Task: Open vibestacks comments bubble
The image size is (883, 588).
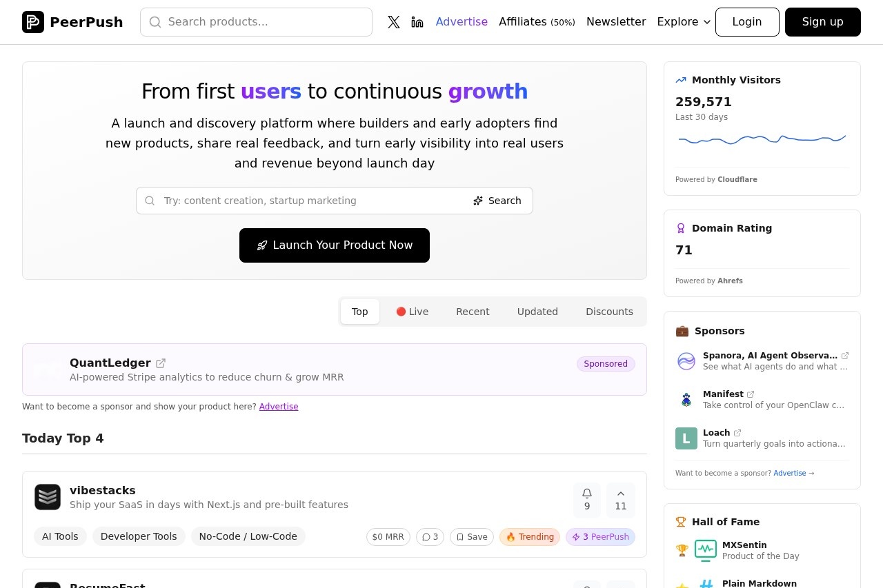Action: click(430, 537)
